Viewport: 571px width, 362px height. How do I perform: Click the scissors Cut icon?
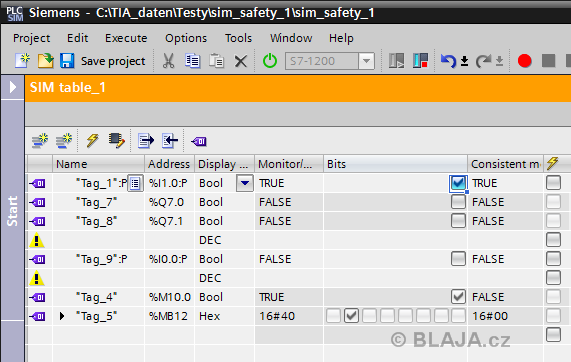tap(168, 61)
